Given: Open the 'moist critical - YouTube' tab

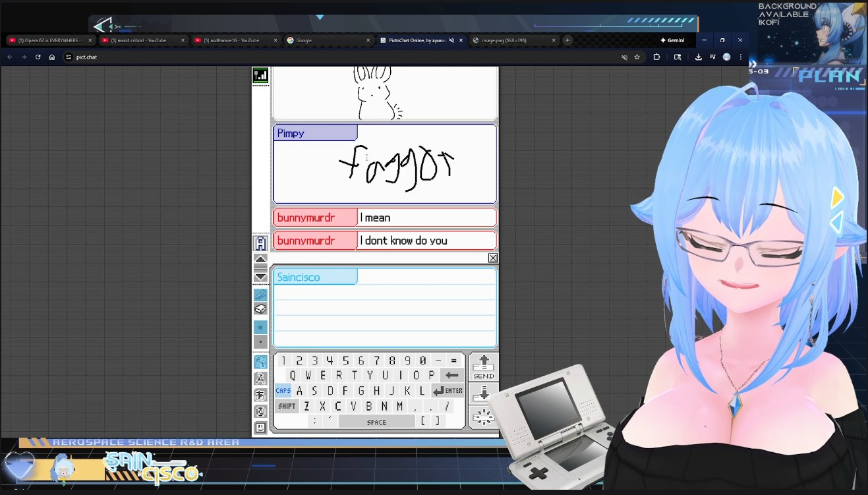Looking at the screenshot, I should [x=142, y=40].
